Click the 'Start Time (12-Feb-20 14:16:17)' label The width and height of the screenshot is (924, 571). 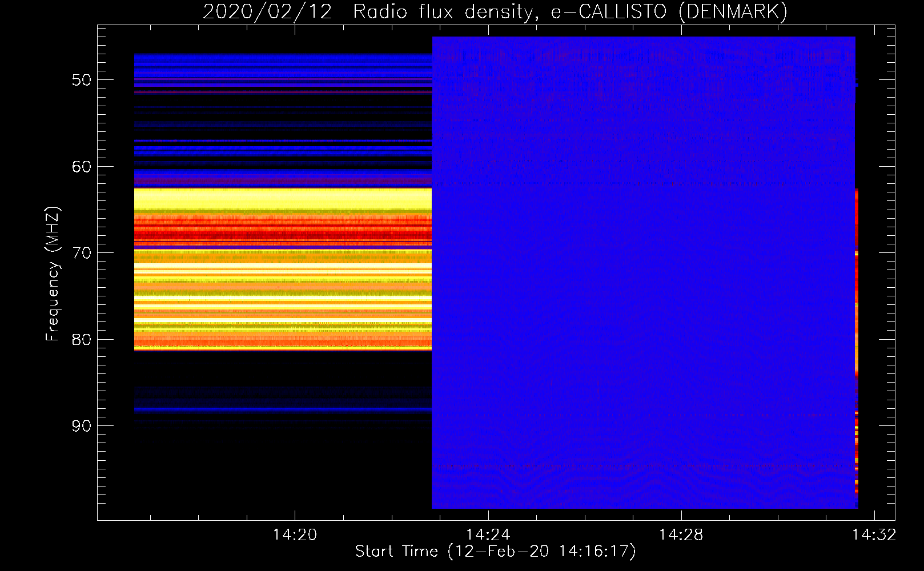(x=495, y=552)
